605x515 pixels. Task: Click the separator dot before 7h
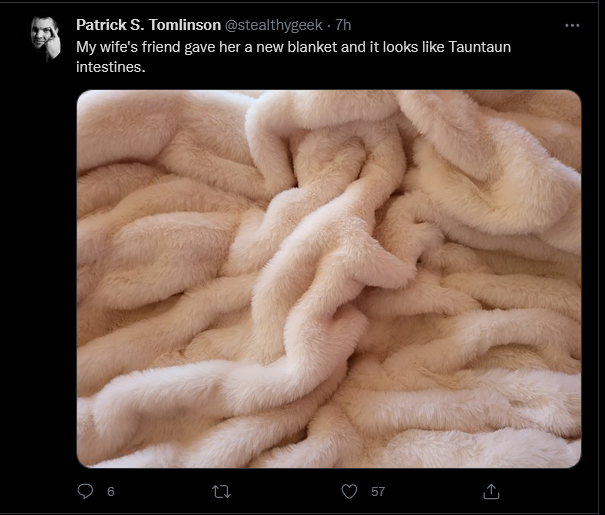coord(328,26)
